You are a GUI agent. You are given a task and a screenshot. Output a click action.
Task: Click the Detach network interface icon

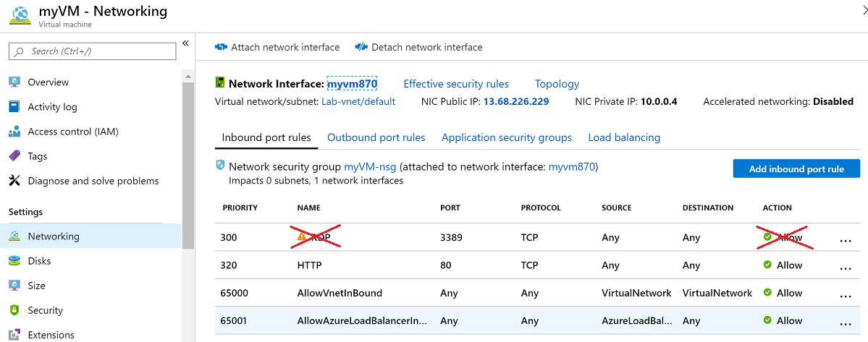[x=361, y=47]
